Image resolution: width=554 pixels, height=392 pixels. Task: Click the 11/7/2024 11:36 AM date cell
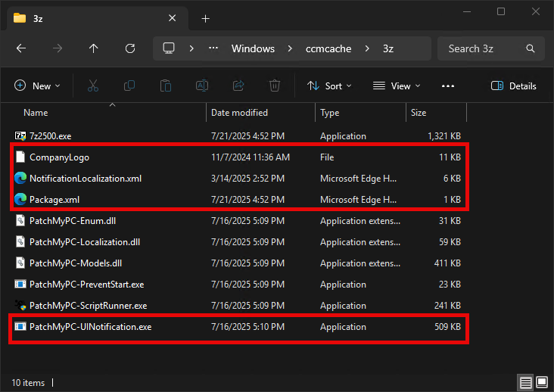(x=251, y=157)
